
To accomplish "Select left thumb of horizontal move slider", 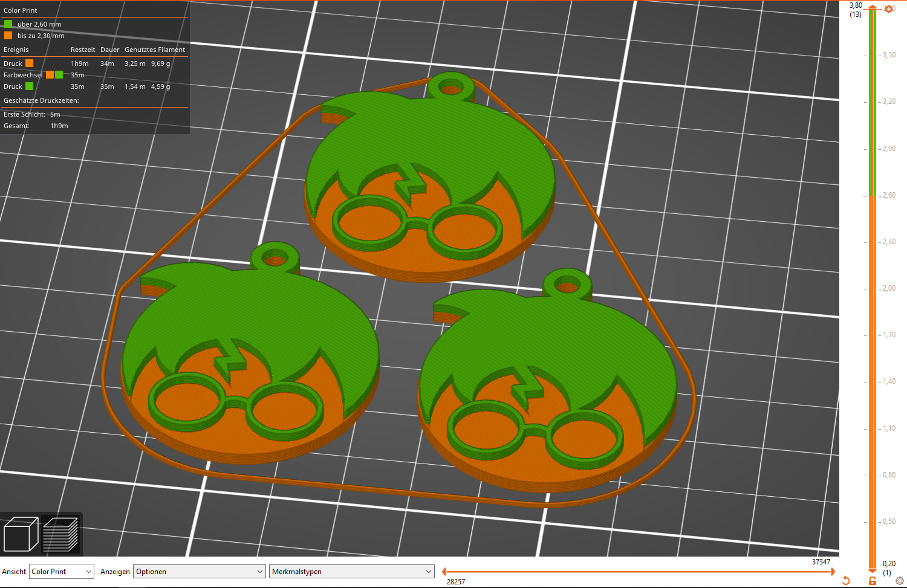I will tap(444, 571).
